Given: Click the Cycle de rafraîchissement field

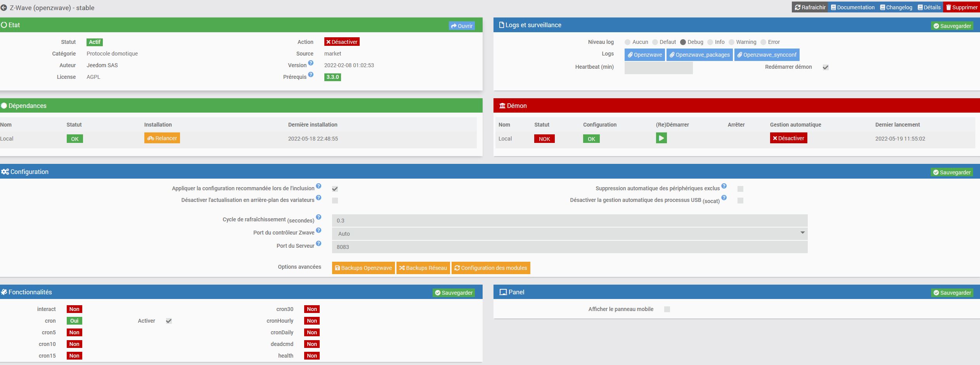Looking at the screenshot, I should pos(570,221).
